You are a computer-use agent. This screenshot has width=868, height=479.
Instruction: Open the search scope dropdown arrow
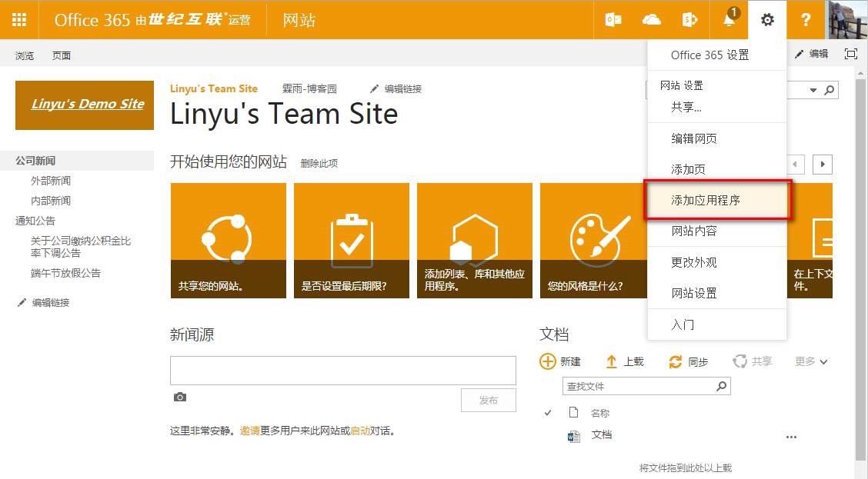coord(813,91)
